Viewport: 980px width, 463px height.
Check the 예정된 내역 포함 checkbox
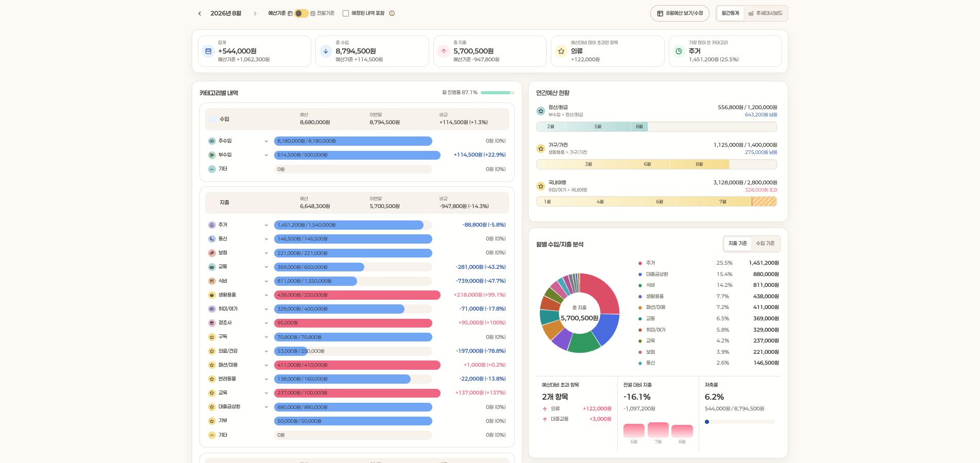346,13
